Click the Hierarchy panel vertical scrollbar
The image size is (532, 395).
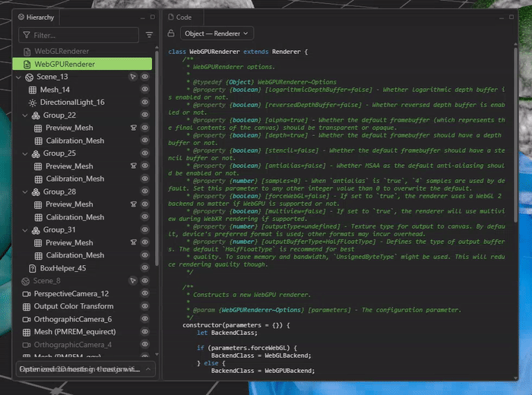click(x=157, y=158)
